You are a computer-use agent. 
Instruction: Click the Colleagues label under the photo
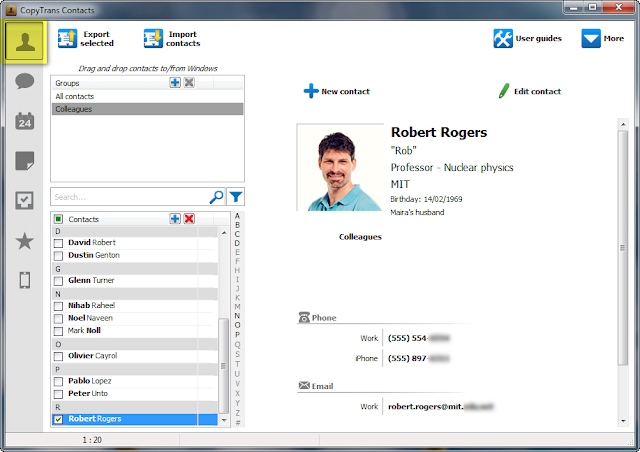coord(360,237)
